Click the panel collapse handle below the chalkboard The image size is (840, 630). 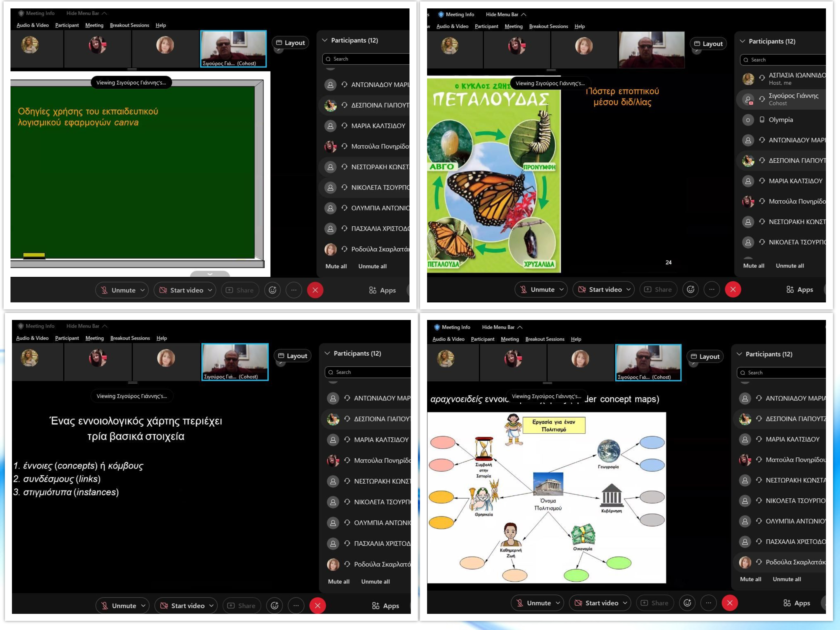tap(210, 274)
